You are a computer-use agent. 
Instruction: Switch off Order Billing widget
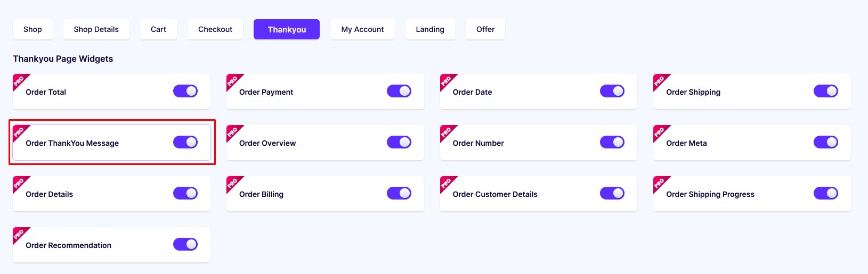tap(399, 193)
